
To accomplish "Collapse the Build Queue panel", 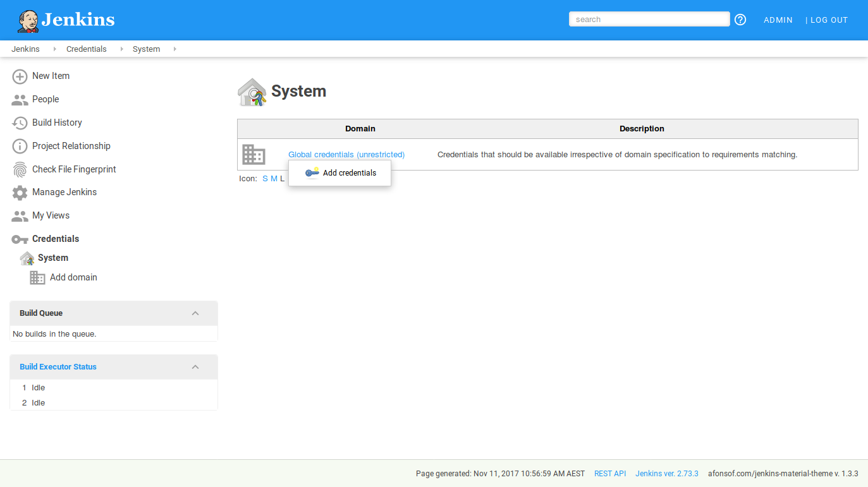I will (x=195, y=313).
